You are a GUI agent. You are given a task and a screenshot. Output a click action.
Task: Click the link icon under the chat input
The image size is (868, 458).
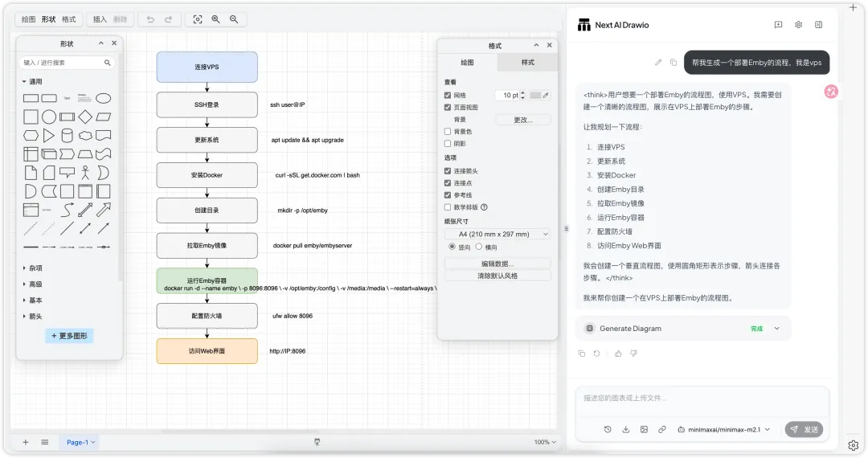(x=662, y=429)
